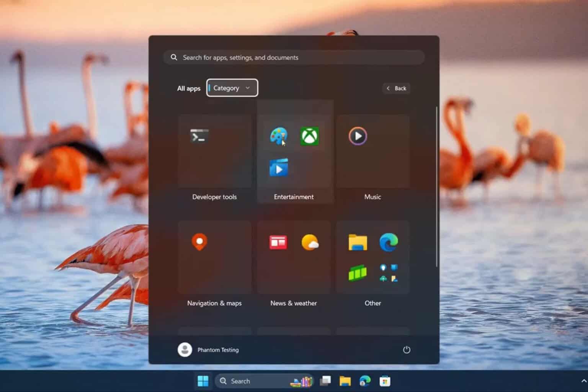Show hidden icons chevron in system tray
The width and height of the screenshot is (588, 392).
click(x=583, y=381)
